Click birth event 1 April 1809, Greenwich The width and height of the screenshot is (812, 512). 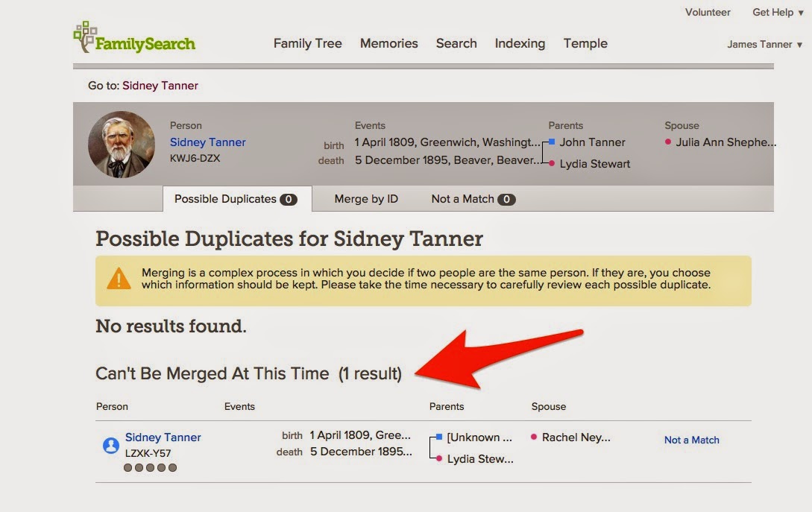(447, 142)
